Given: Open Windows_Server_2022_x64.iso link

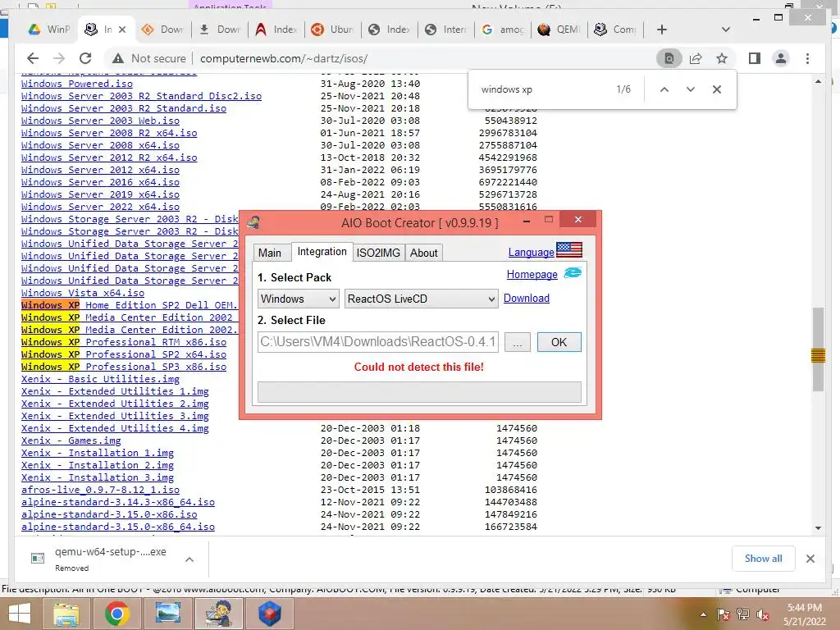Looking at the screenshot, I should click(100, 207).
